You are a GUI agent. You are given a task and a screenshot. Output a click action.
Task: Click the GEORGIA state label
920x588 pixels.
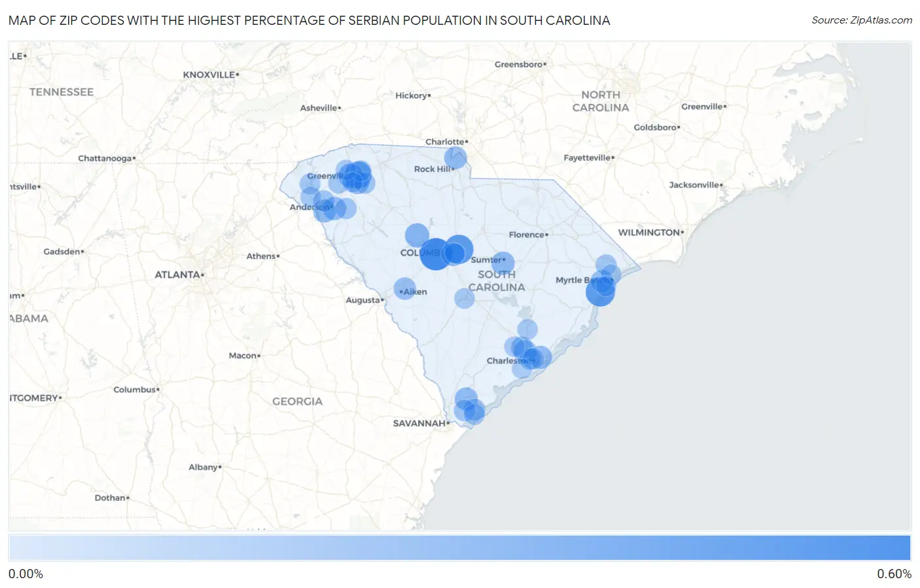click(x=298, y=402)
